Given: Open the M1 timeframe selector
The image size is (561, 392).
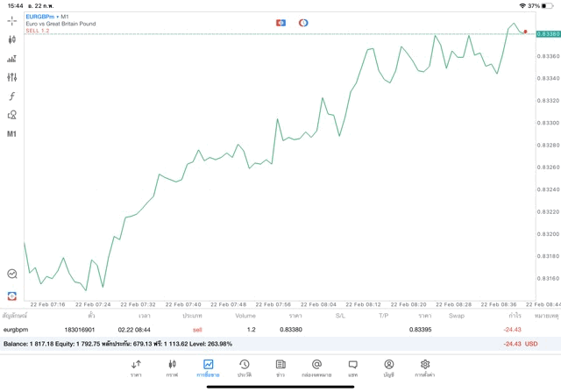Looking at the screenshot, I should point(12,134).
